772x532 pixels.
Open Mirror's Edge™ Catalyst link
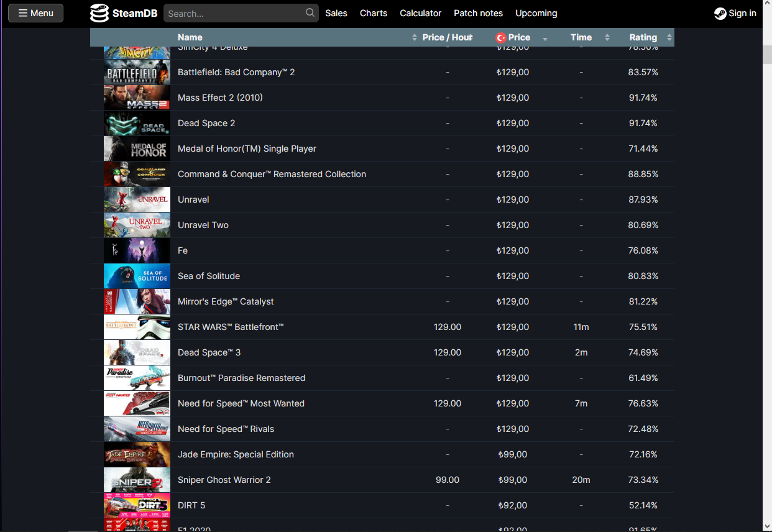pyautogui.click(x=226, y=301)
